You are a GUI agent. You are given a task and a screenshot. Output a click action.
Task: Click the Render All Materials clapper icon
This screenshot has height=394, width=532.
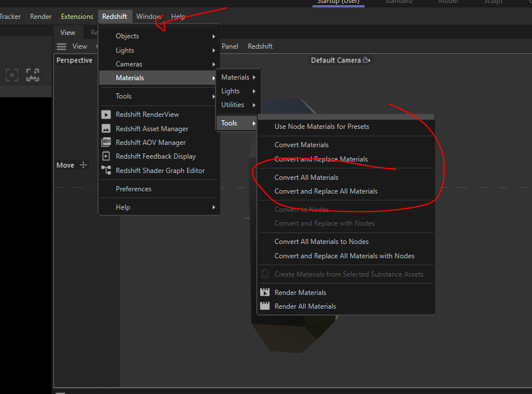coord(265,306)
